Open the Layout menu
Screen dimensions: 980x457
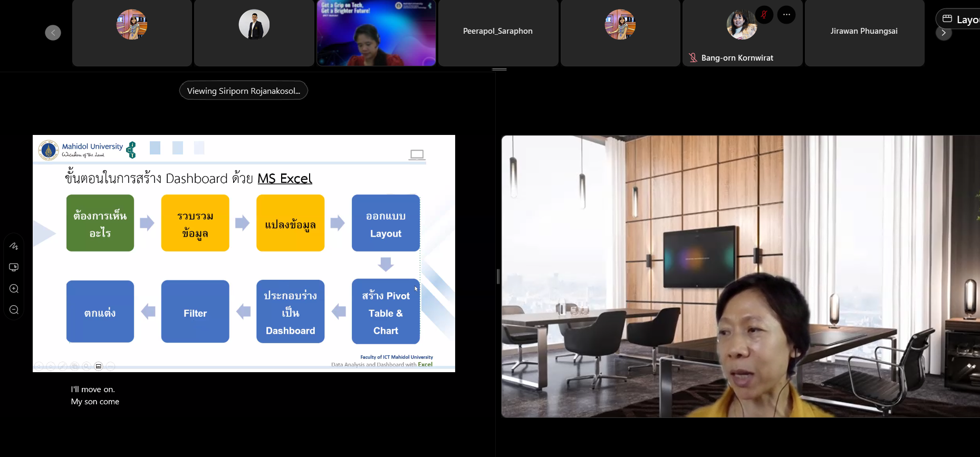pos(961,20)
